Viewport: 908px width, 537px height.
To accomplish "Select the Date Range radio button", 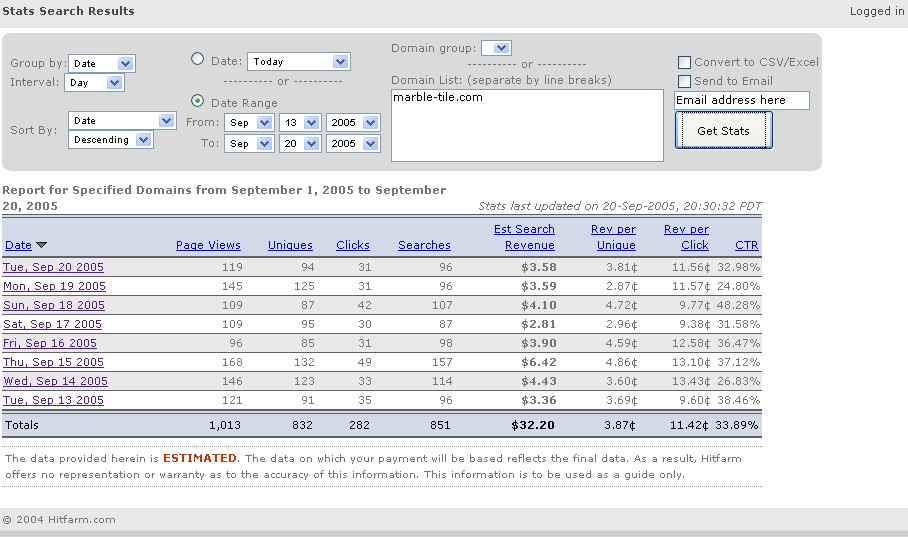I will (197, 101).
